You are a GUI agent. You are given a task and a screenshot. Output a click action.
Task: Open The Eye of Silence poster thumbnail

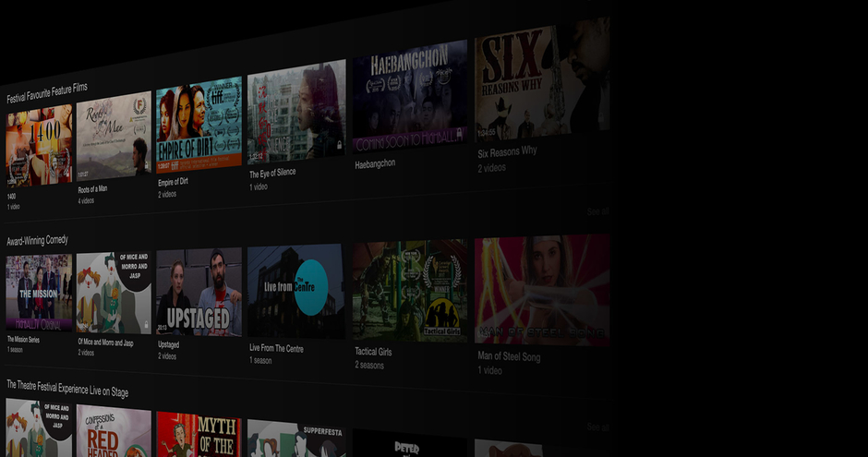click(x=296, y=112)
